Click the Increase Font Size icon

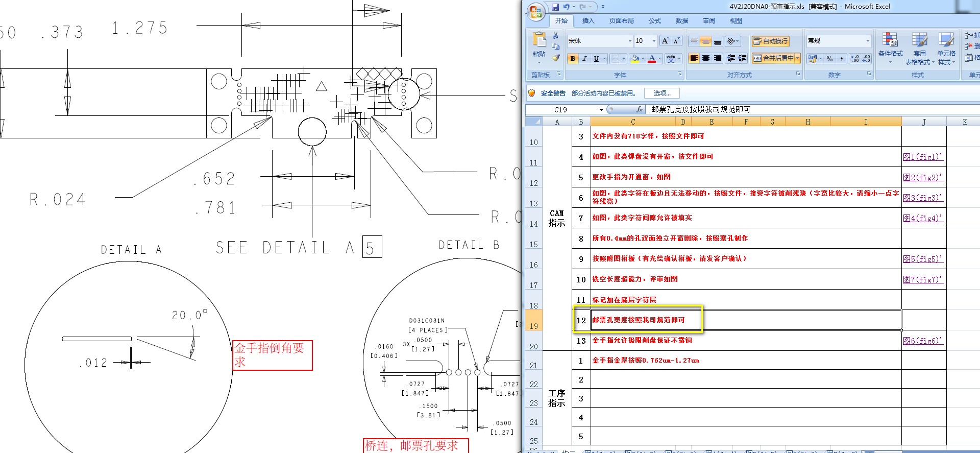pyautogui.click(x=665, y=41)
